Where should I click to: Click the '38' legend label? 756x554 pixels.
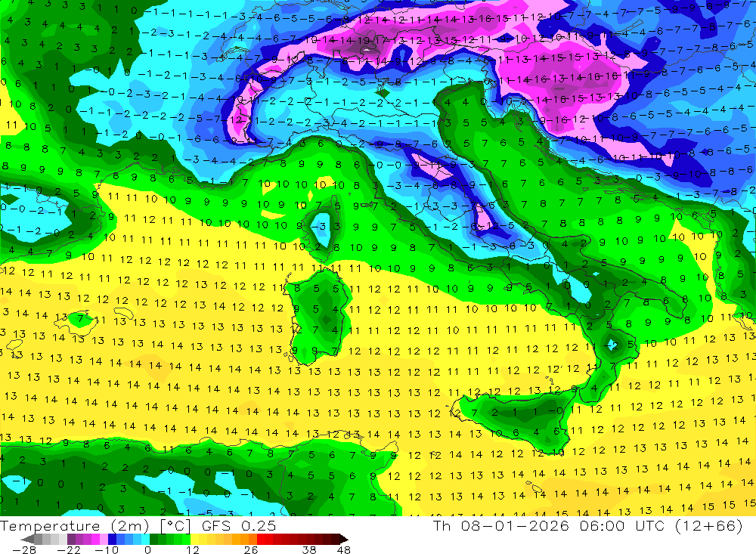pos(309,550)
